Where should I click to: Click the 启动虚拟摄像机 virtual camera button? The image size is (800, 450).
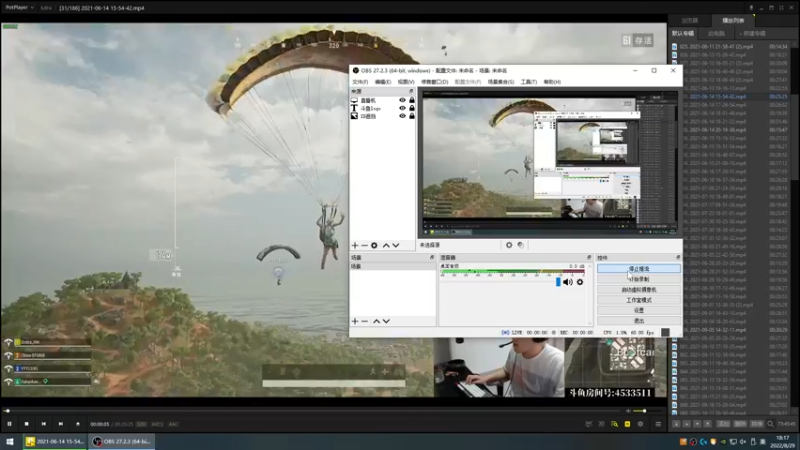pos(639,289)
